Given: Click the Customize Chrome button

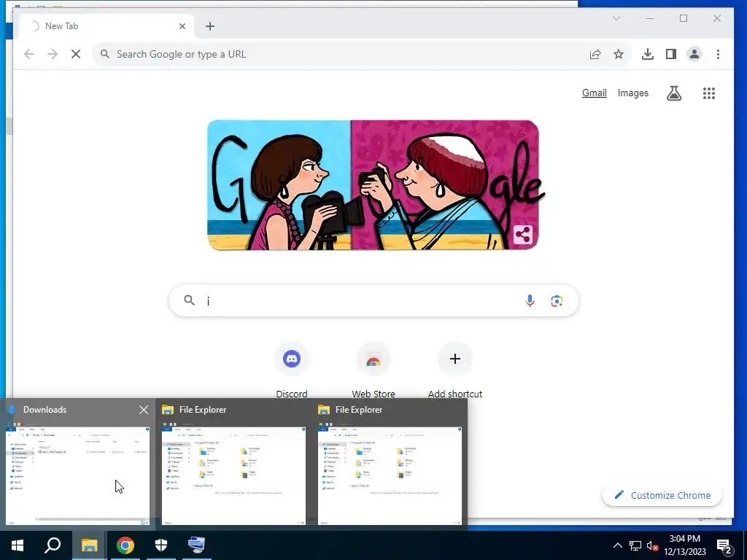Looking at the screenshot, I should point(662,495).
